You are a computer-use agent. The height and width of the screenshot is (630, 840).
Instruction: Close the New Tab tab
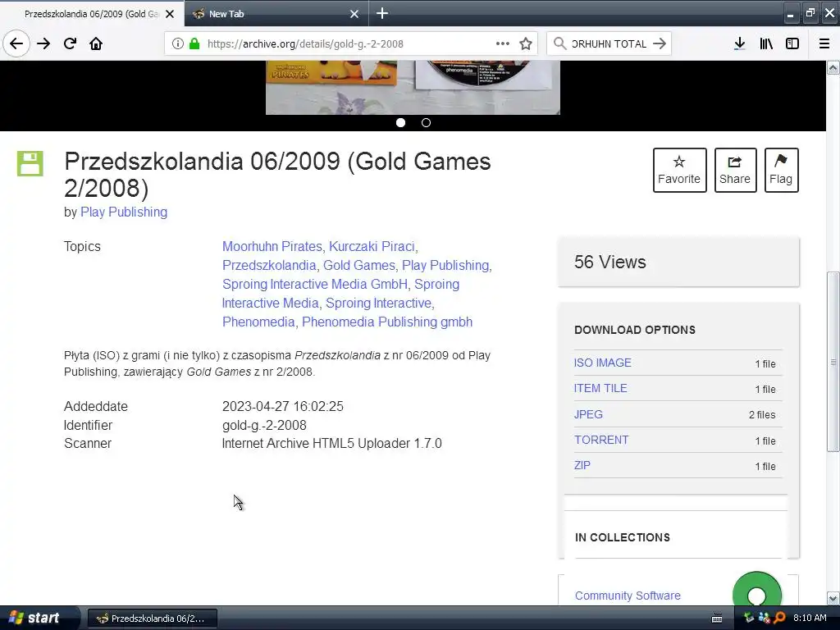click(x=354, y=14)
